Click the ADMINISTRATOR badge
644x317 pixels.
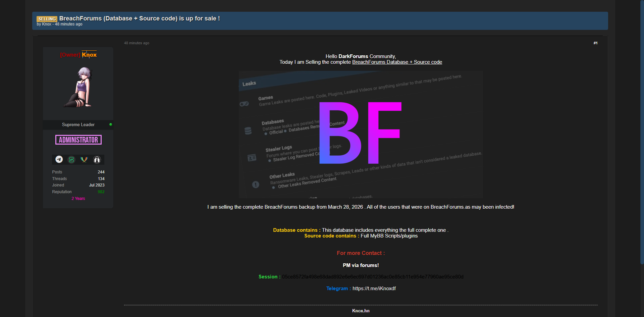point(78,140)
